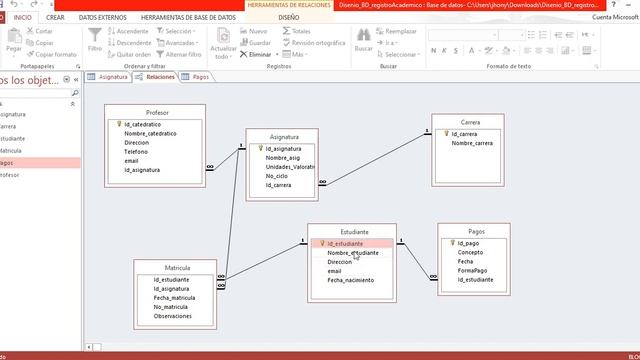Click font color A icon
Screen dimensions: 640x360
471,51
